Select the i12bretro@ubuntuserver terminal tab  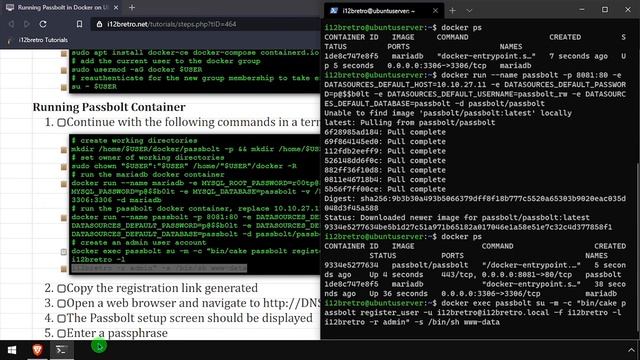pyautogui.click(x=384, y=11)
